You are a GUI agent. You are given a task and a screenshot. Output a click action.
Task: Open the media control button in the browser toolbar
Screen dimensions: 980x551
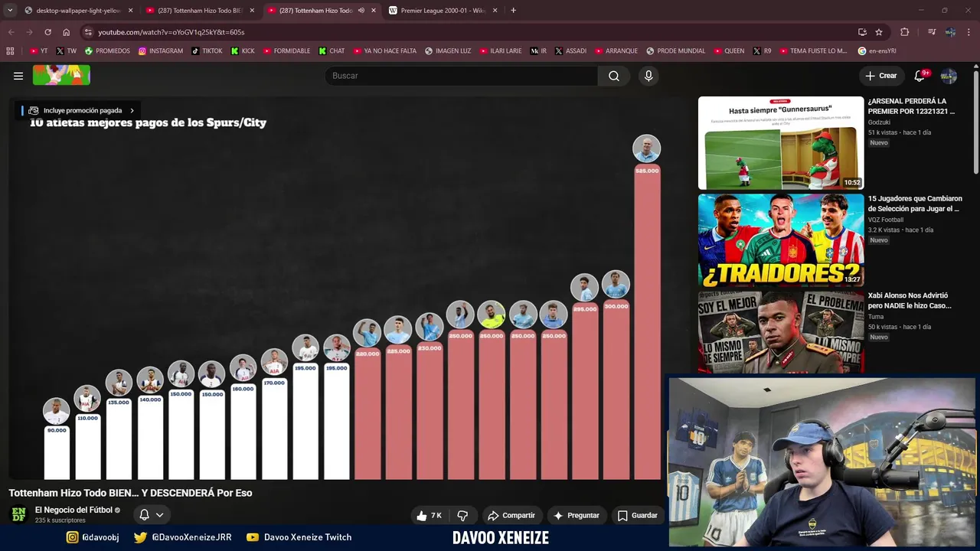click(932, 32)
